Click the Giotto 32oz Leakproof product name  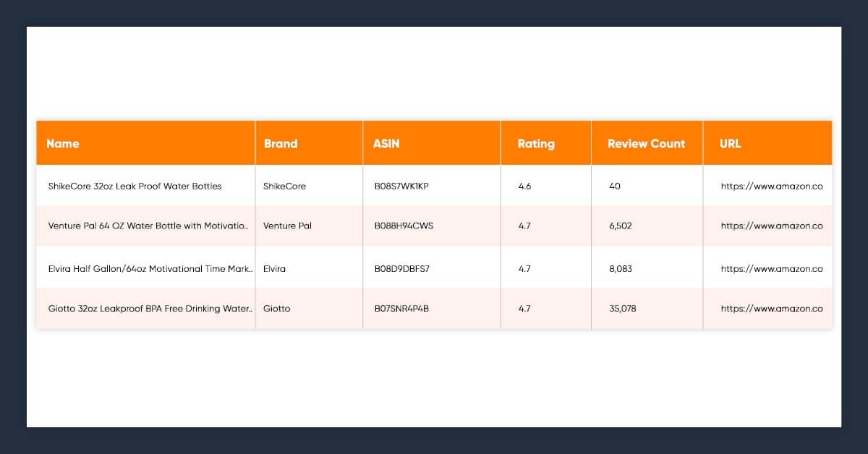150,308
